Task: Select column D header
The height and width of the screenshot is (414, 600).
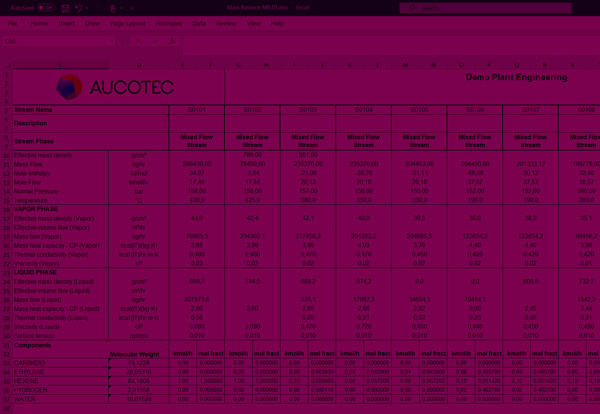Action: tap(139, 65)
